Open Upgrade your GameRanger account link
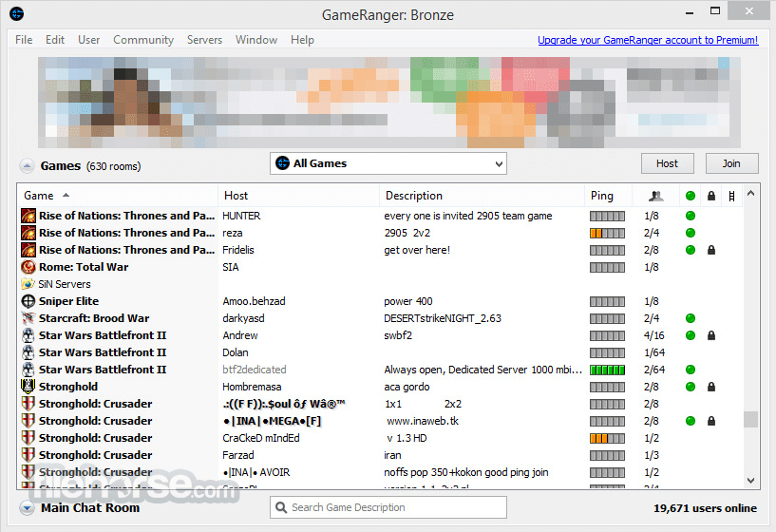 tap(648, 40)
